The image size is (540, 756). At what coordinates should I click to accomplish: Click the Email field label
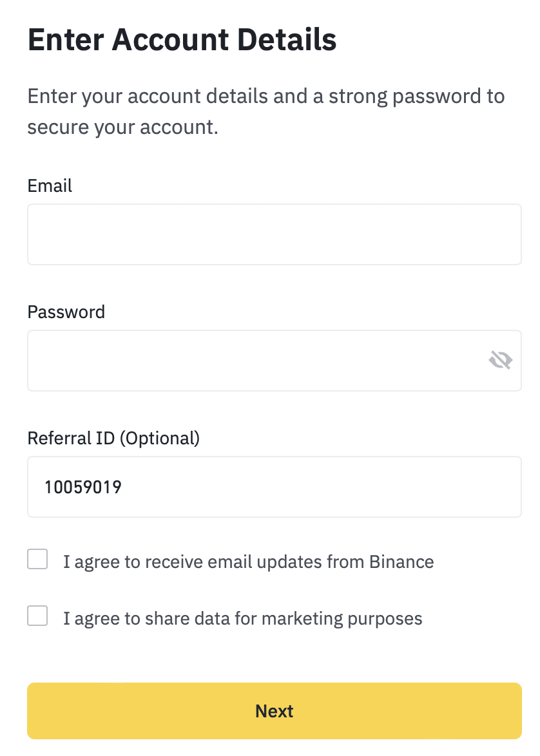(x=50, y=185)
